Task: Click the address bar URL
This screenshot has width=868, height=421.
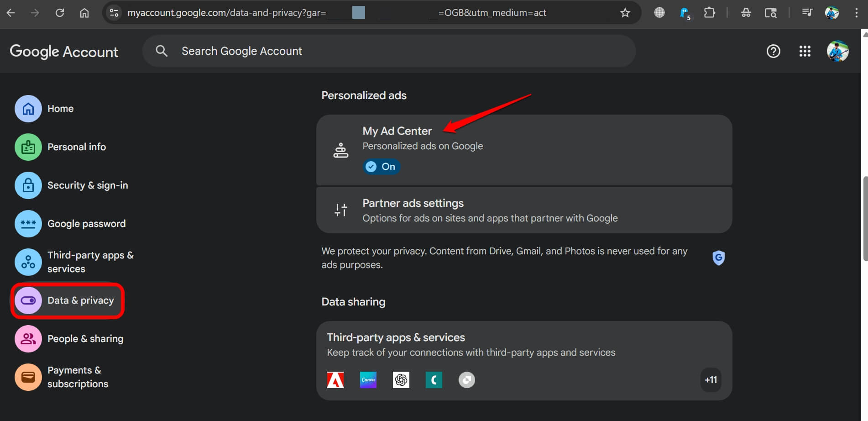Action: (x=337, y=13)
